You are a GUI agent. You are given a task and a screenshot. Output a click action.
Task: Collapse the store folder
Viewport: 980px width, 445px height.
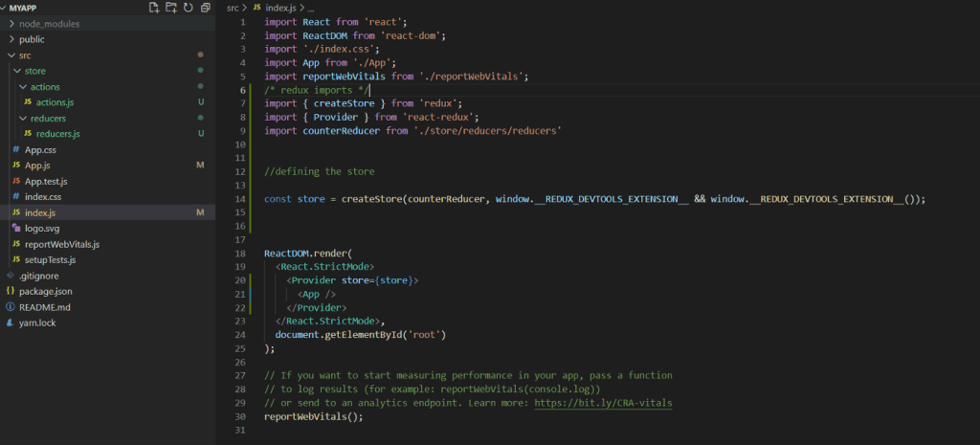point(16,71)
